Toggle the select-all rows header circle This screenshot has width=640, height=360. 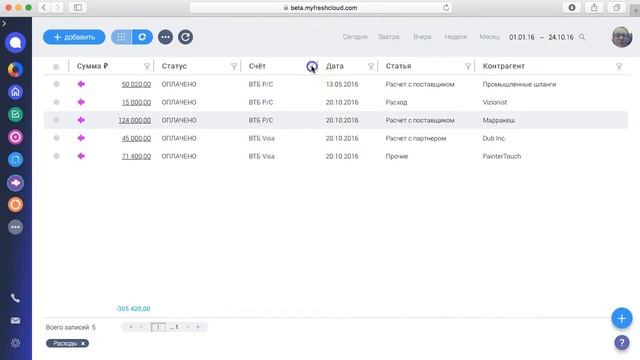(56, 67)
